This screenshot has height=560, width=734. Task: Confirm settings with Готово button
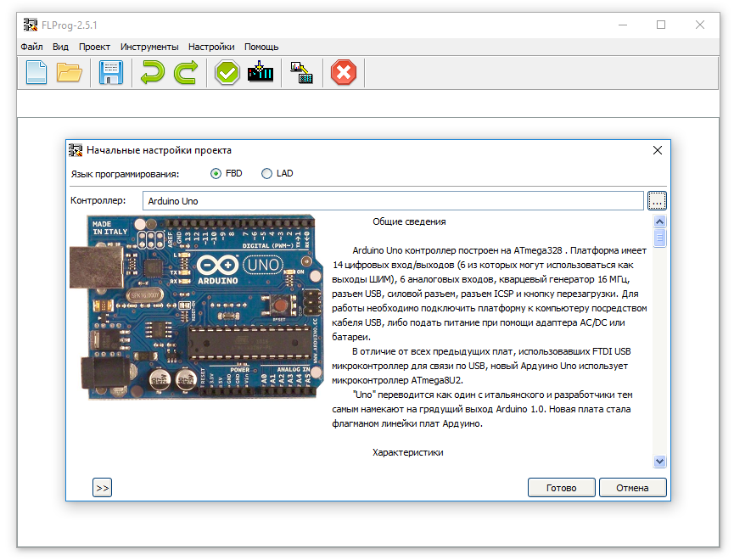point(561,488)
